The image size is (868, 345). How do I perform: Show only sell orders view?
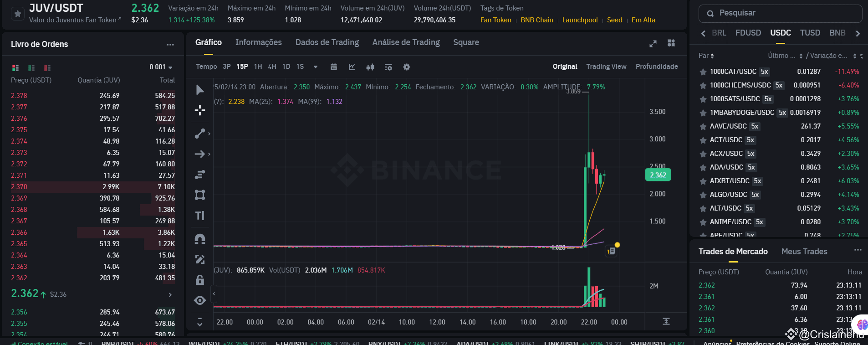(x=47, y=67)
